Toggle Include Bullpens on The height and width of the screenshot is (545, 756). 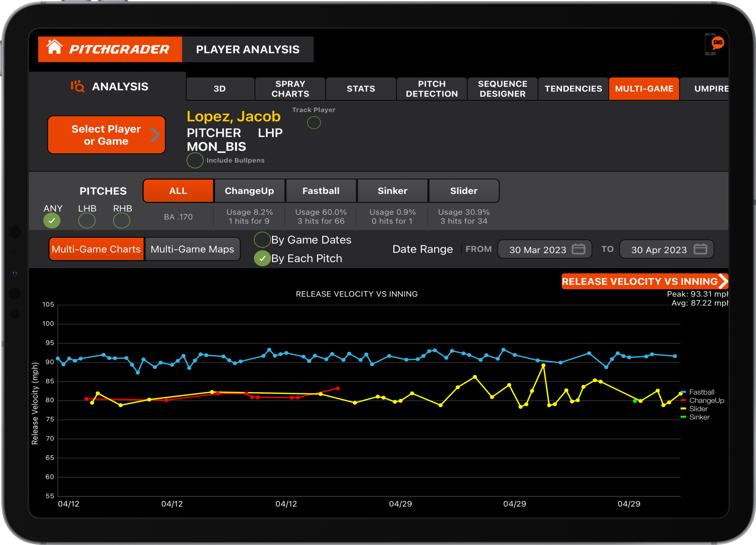tap(195, 161)
